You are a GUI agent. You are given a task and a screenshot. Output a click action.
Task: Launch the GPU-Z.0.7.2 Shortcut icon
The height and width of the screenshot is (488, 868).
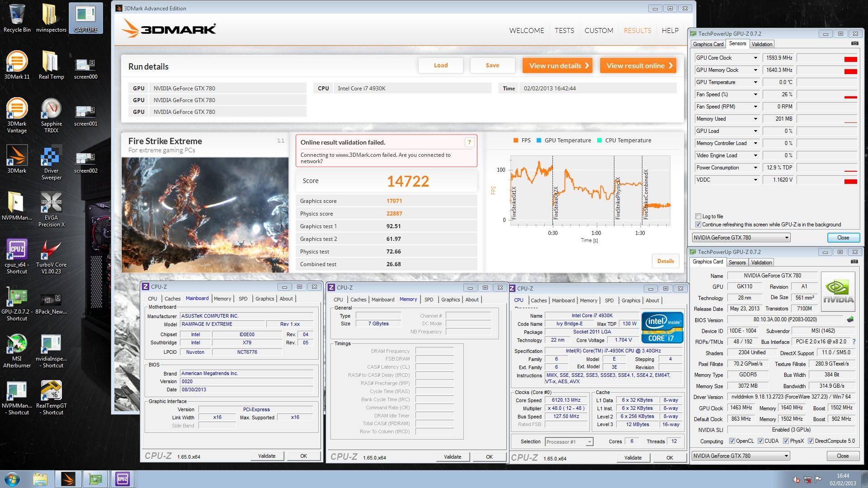click(17, 303)
